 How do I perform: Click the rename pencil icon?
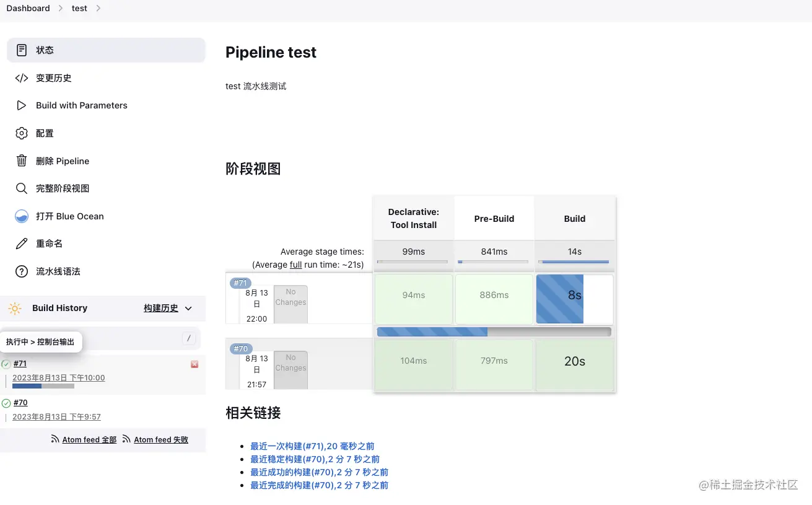(22, 244)
